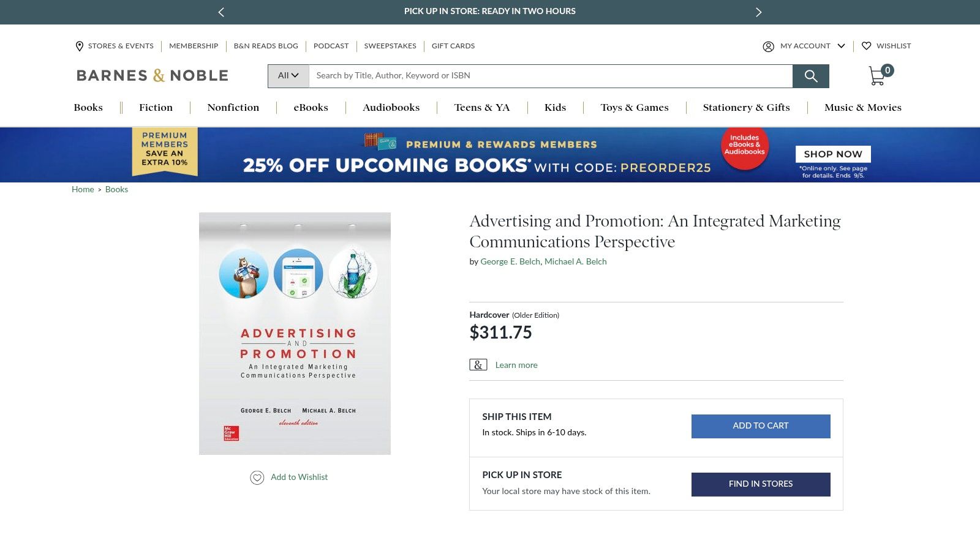Show previous promo with left arrow
980x551 pixels.
click(x=221, y=12)
